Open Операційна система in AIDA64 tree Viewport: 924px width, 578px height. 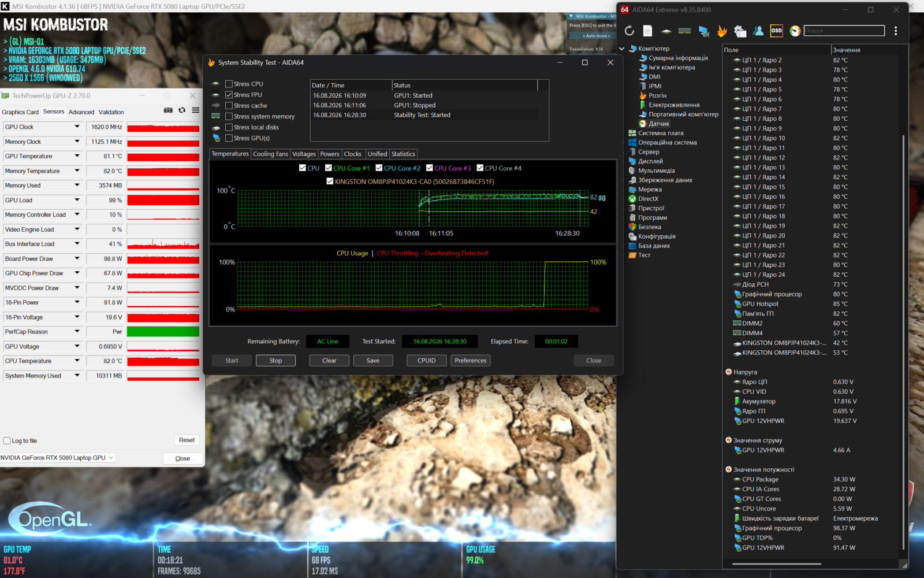click(668, 142)
